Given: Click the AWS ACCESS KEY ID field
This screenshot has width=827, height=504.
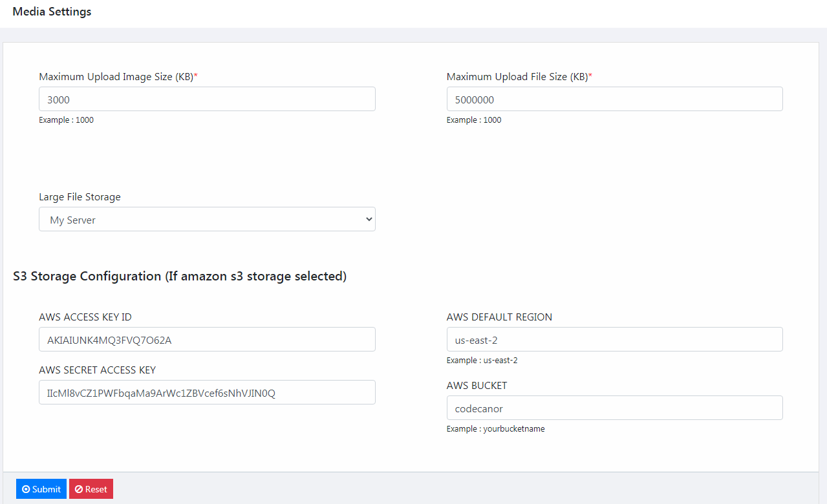Looking at the screenshot, I should [x=207, y=339].
